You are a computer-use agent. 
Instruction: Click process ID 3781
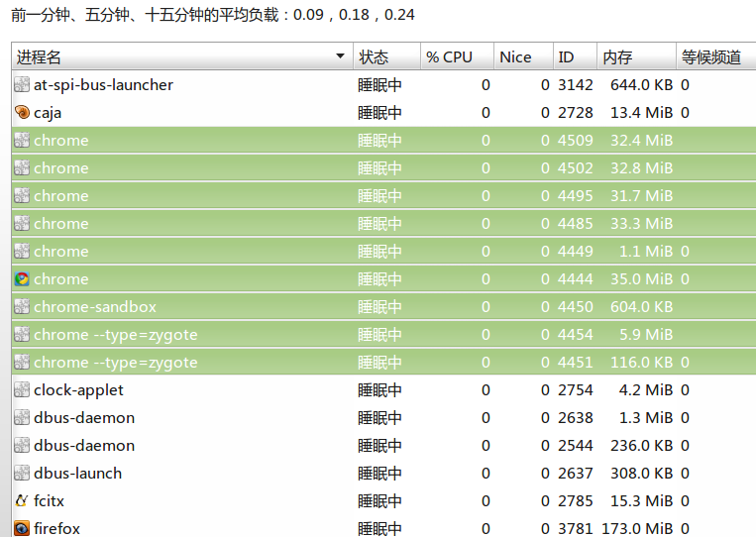click(x=576, y=528)
